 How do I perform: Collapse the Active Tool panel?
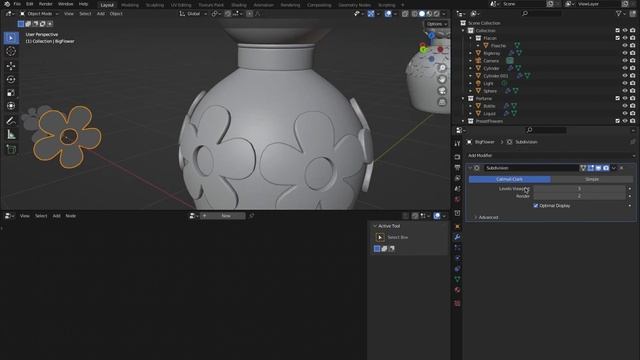375,226
